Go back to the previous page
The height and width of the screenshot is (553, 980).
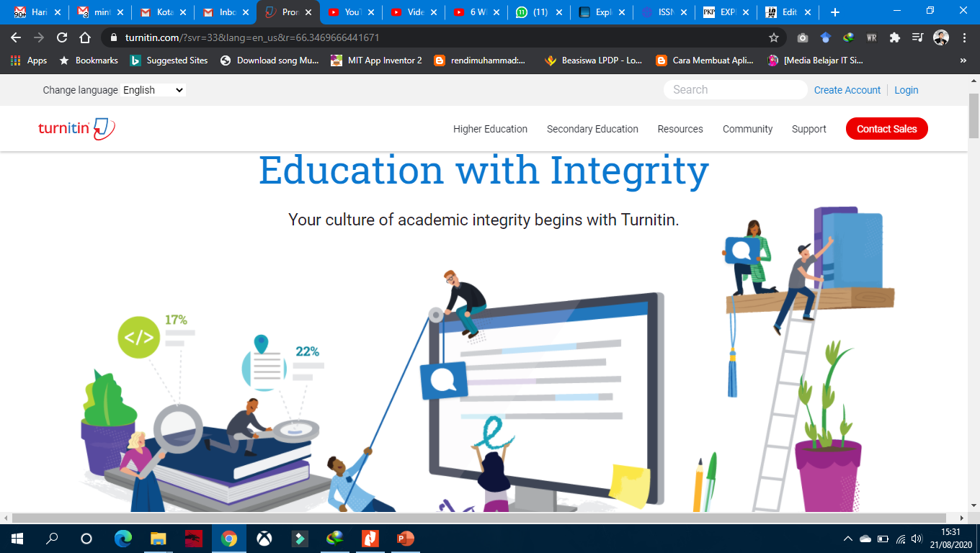[x=16, y=37]
